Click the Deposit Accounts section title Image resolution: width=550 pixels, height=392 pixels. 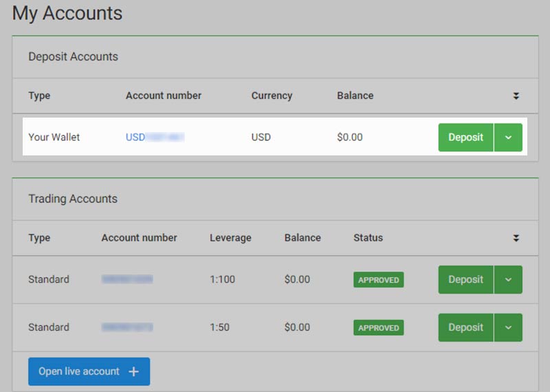point(73,57)
